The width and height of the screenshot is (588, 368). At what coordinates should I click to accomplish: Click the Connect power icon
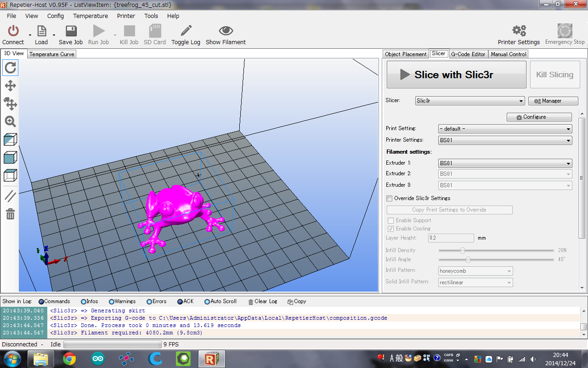[x=13, y=31]
